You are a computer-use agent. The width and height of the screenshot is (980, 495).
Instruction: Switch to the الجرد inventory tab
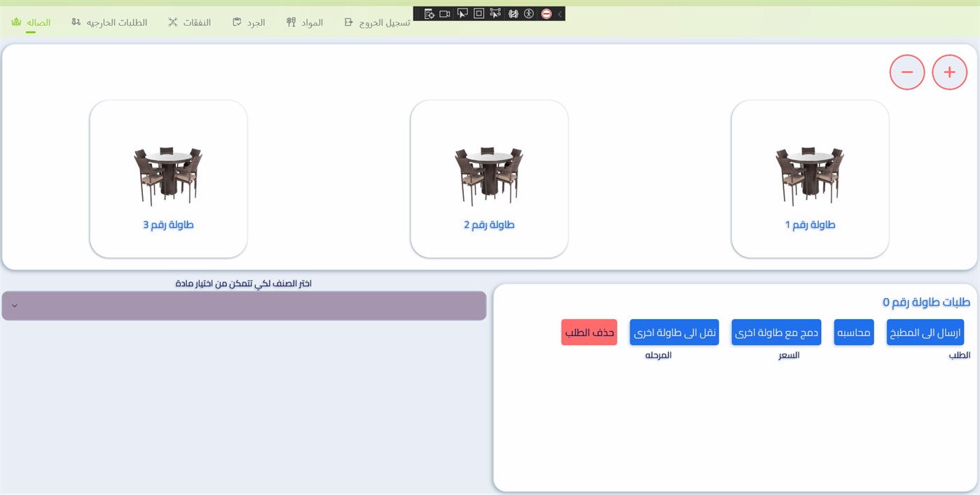tap(249, 22)
